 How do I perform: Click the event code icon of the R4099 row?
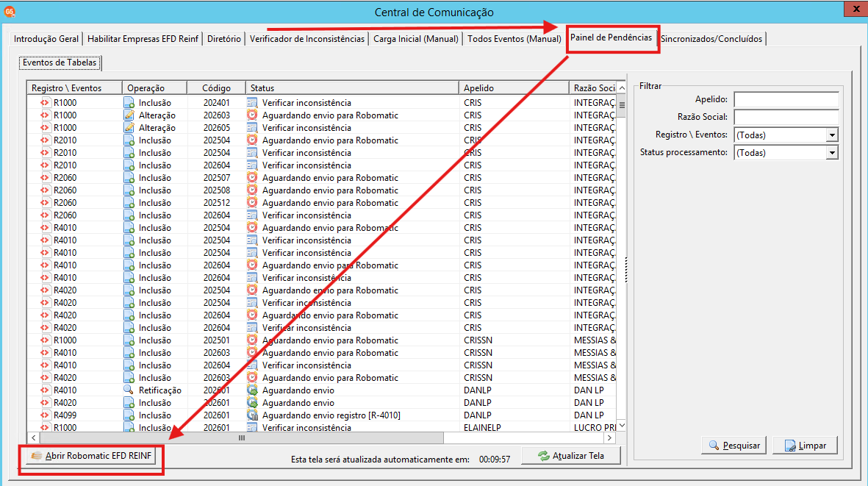tap(44, 415)
